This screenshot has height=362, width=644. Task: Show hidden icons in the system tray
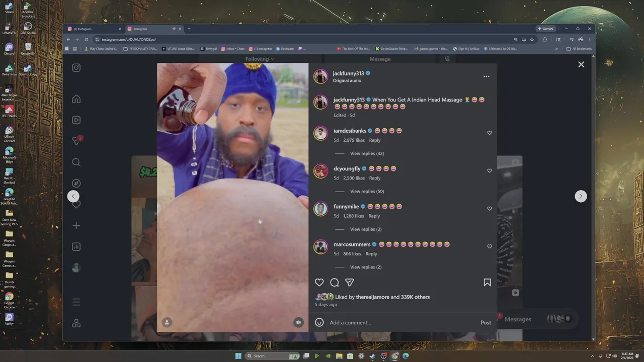[x=594, y=356]
